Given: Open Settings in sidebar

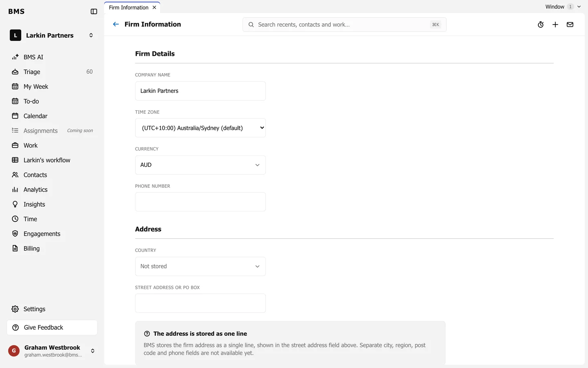Looking at the screenshot, I should click(52, 309).
